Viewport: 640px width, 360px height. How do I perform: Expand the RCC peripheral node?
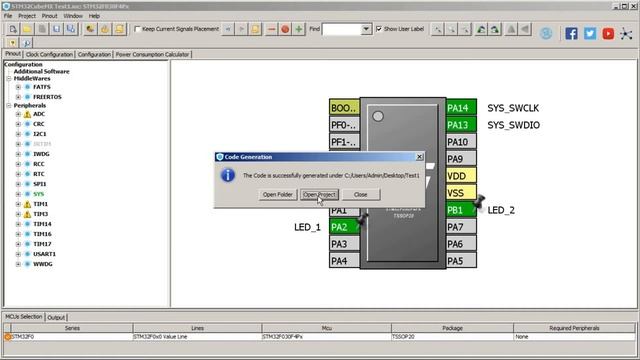tap(18, 164)
